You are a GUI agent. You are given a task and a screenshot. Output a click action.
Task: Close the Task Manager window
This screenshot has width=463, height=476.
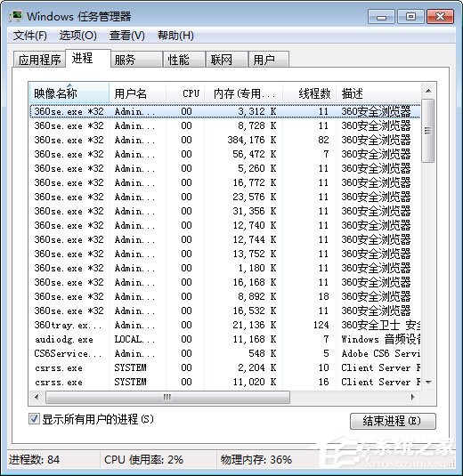tap(440, 16)
